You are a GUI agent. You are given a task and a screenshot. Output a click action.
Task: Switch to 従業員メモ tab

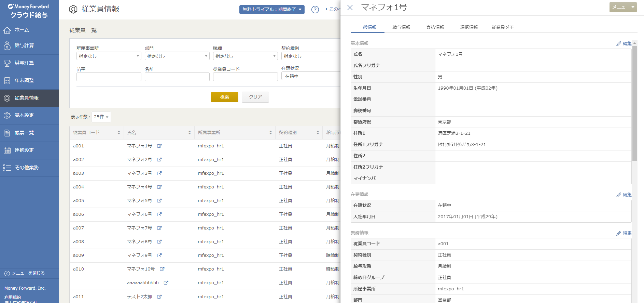click(x=502, y=27)
